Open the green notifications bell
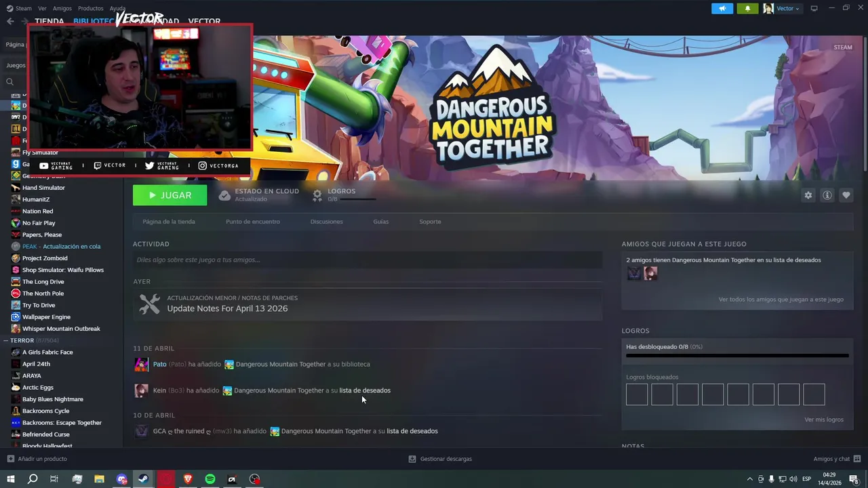This screenshot has height=488, width=868. pos(747,8)
